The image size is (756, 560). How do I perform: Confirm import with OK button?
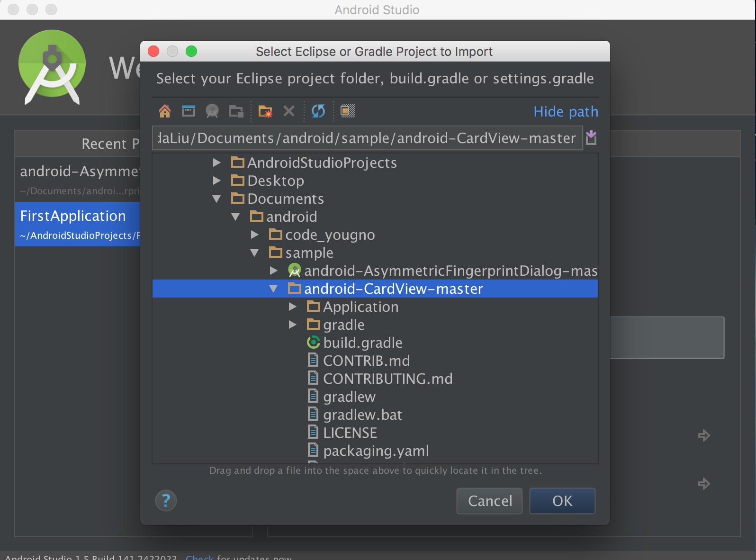tap(562, 501)
